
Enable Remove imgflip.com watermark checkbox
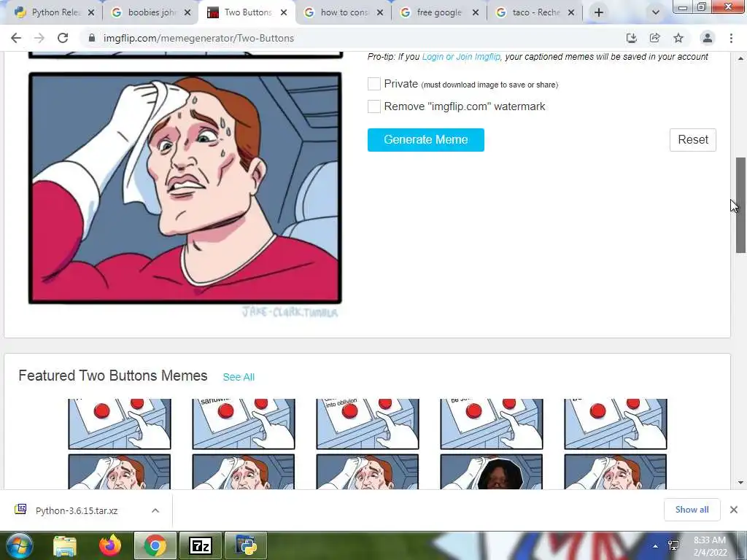[374, 106]
